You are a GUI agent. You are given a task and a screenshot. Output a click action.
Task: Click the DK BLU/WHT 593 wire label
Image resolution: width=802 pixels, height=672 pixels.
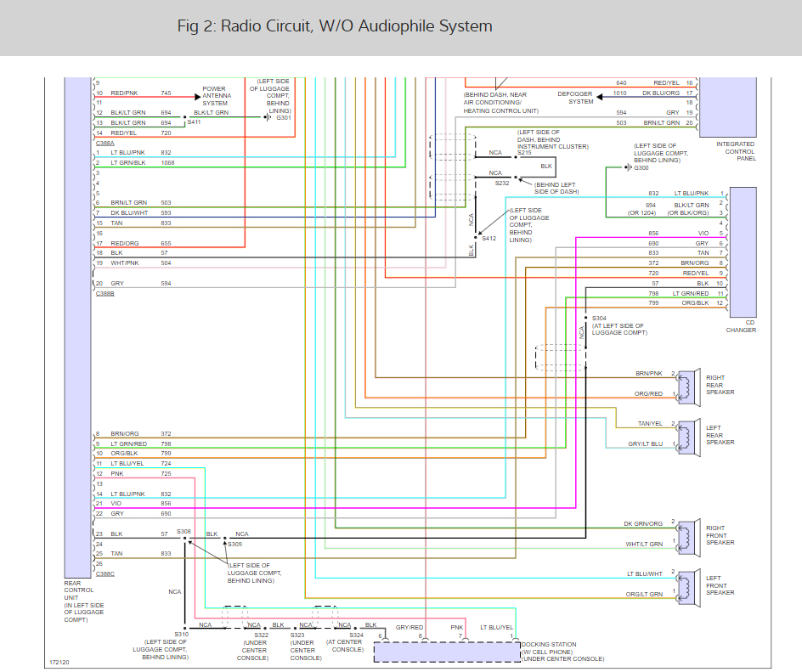coord(141,212)
